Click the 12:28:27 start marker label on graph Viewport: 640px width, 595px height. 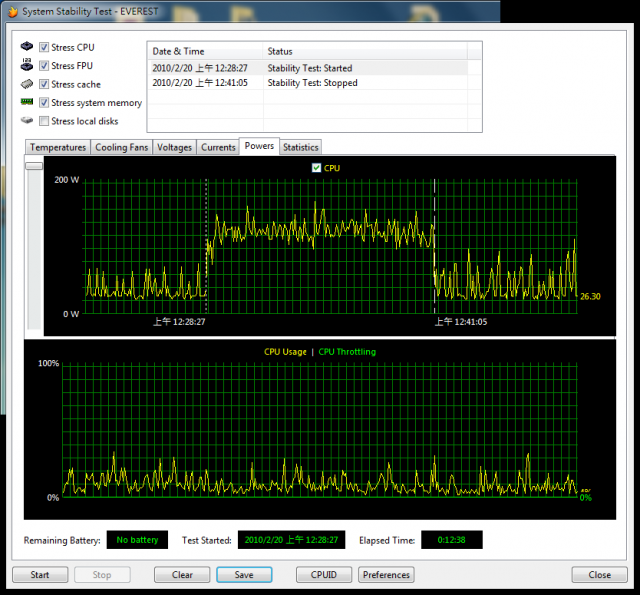click(179, 322)
